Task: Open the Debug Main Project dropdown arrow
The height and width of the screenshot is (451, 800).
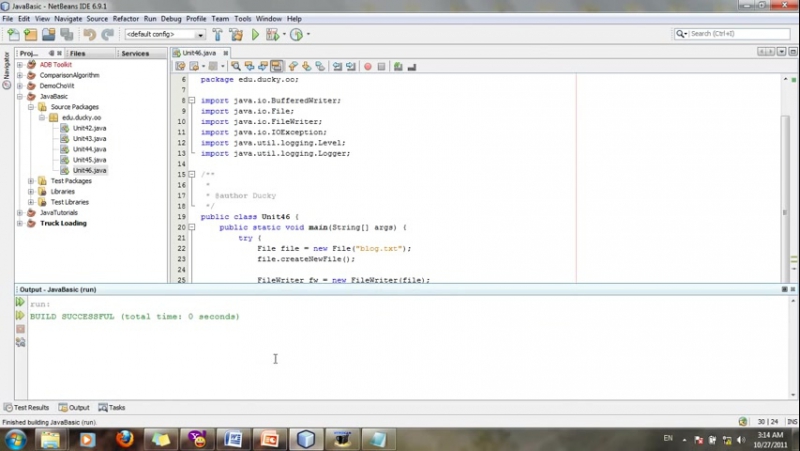Action: pos(284,34)
